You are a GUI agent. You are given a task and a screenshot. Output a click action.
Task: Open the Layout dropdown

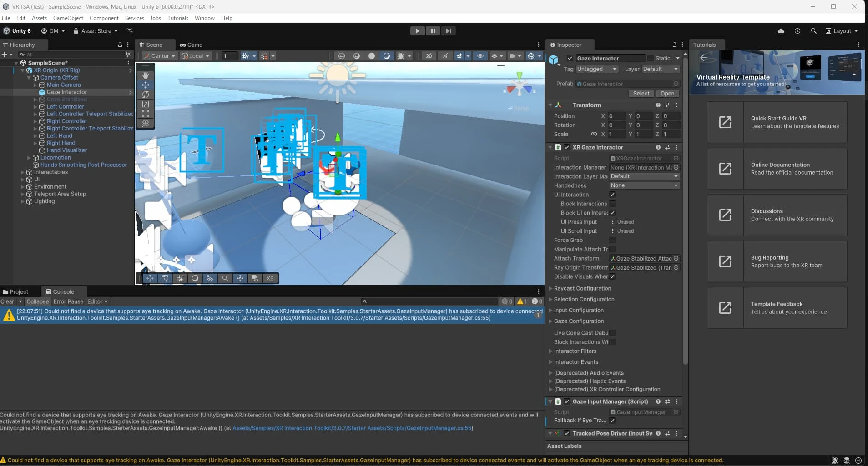[842, 31]
